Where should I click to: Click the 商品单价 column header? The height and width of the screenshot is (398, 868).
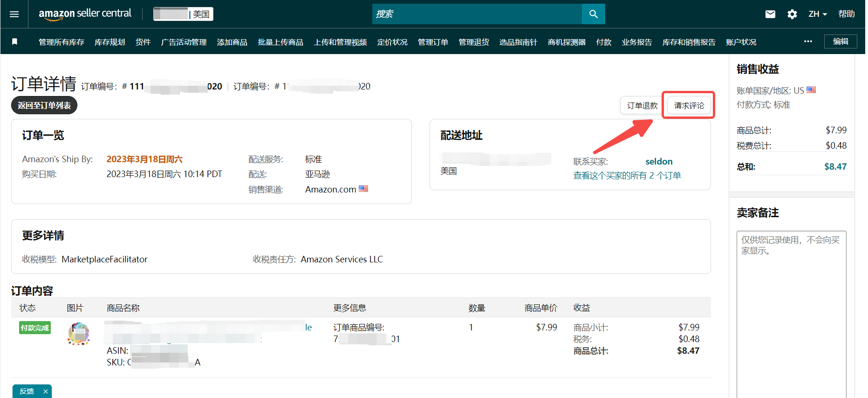pos(540,308)
